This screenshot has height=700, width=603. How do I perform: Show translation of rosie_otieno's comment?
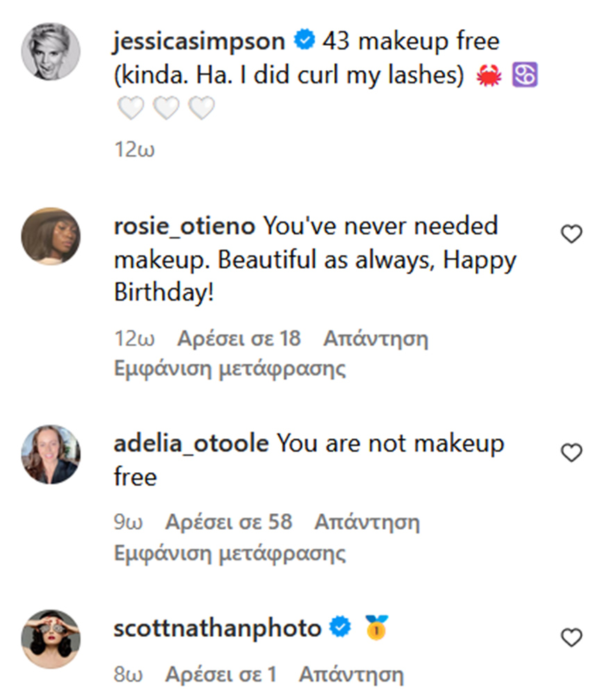[x=229, y=368]
